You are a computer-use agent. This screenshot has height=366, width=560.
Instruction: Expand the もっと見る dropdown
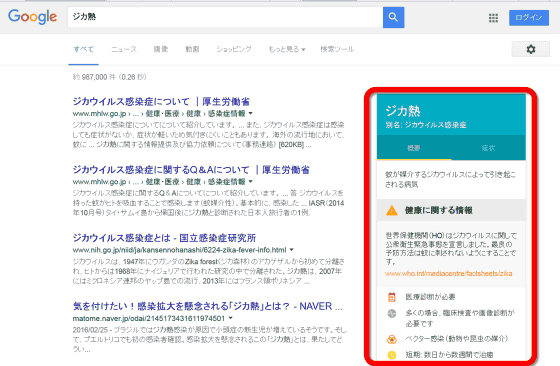pyautogui.click(x=287, y=49)
